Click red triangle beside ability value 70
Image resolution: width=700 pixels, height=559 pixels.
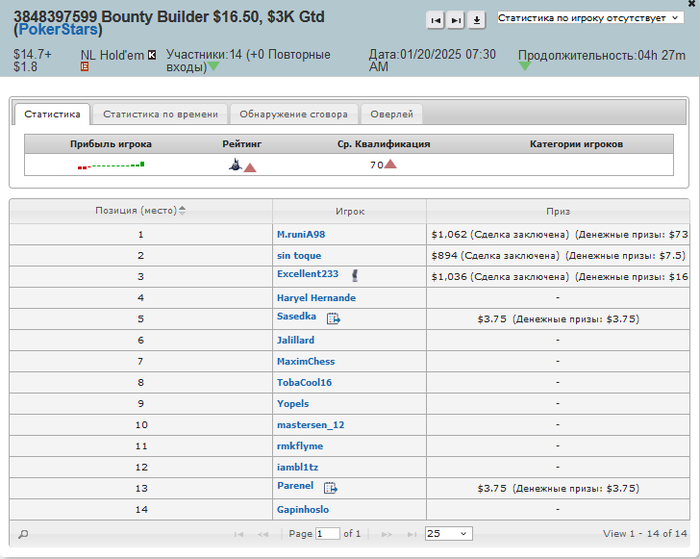(391, 164)
